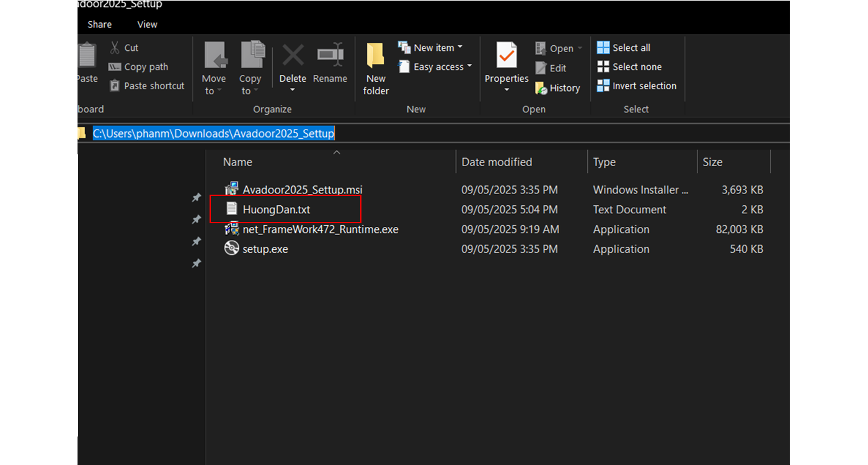
Task: Click the New item icon
Action: [x=404, y=48]
